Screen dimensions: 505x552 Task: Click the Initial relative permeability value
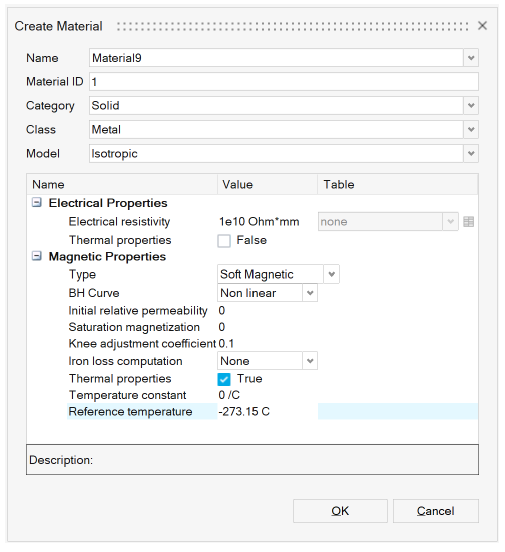click(222, 310)
